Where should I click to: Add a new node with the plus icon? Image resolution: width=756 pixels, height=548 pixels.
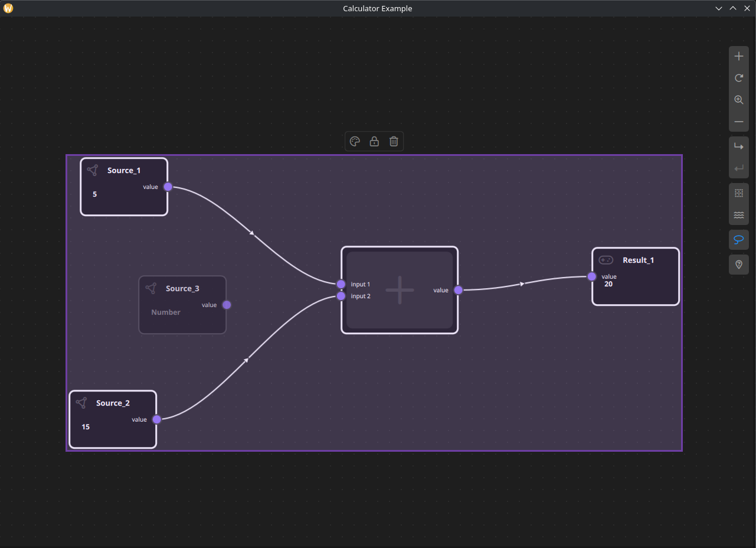click(x=738, y=56)
